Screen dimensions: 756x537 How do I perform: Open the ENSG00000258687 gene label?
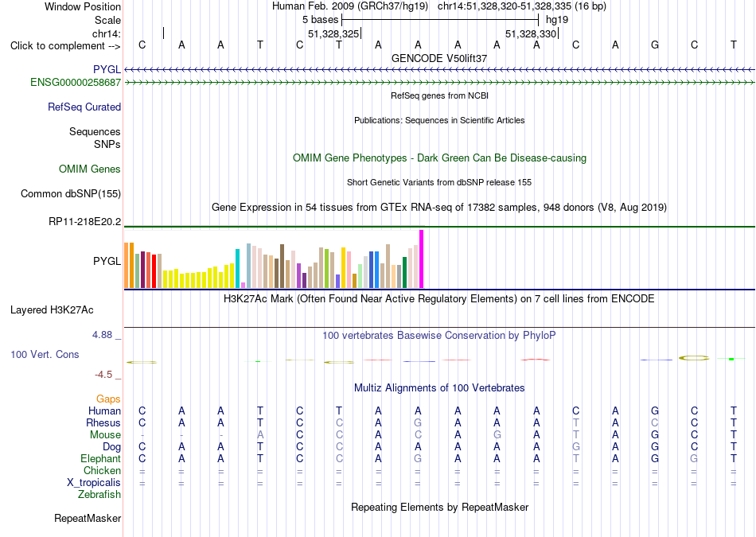tap(76, 83)
